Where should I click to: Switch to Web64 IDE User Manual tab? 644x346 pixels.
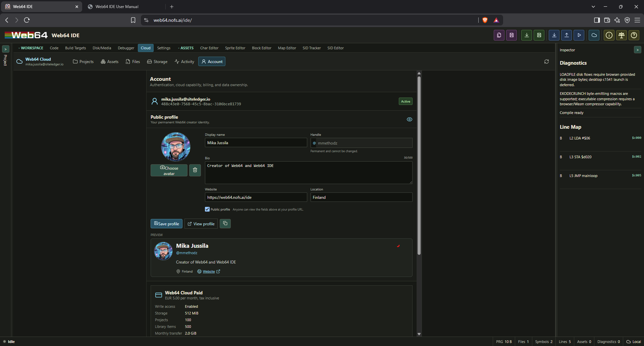(117, 7)
